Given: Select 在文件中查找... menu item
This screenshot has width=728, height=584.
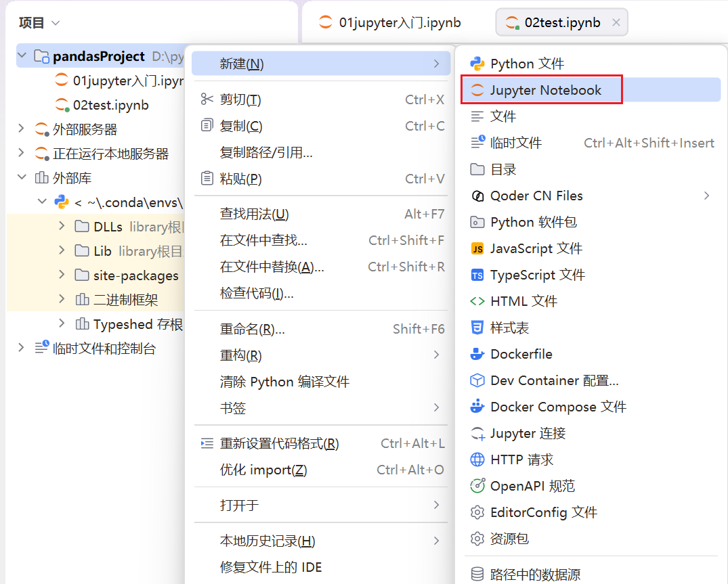Looking at the screenshot, I should tap(321, 240).
